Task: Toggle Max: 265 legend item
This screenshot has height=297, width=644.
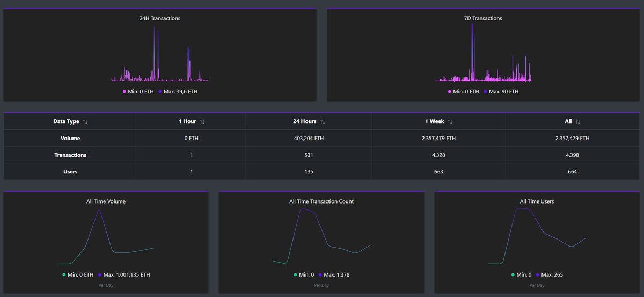Action: [550, 275]
